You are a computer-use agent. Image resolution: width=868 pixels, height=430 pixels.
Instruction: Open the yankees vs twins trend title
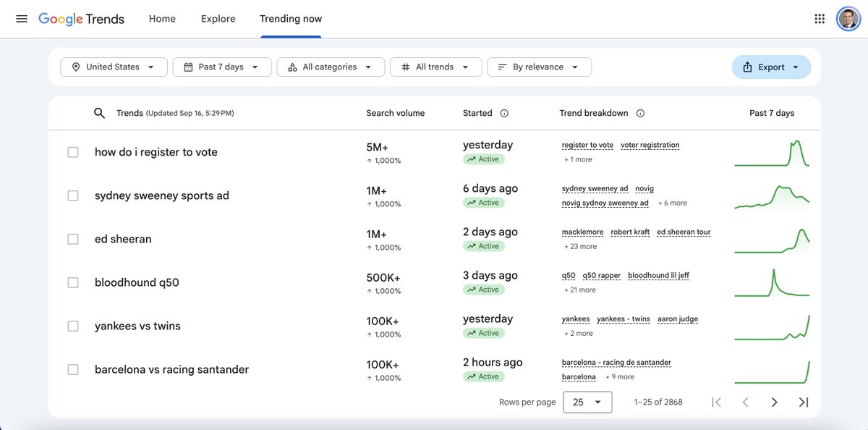click(x=137, y=326)
